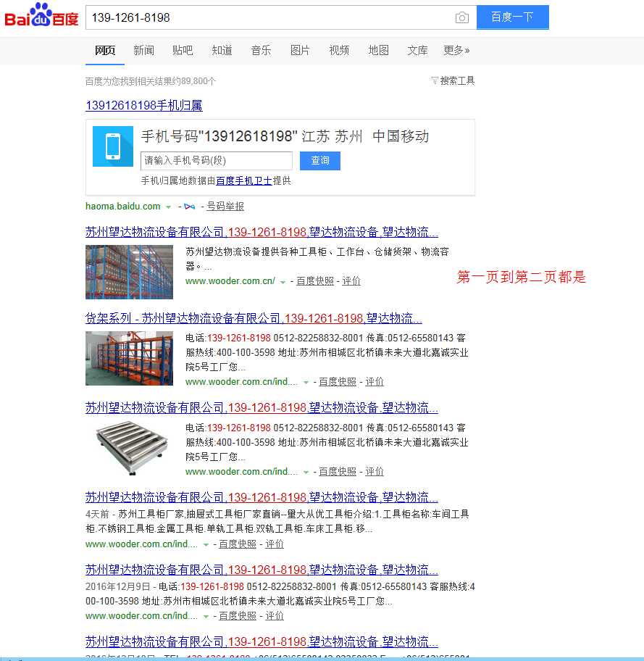The height and width of the screenshot is (661, 644).
Task: Click the 号码举报 link
Action: (x=225, y=207)
